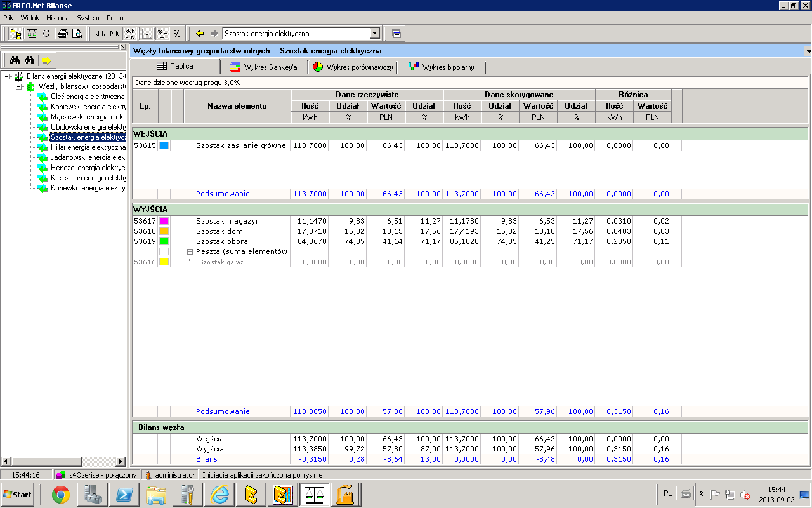This screenshot has width=812, height=508.
Task: Open the System menu
Action: (x=88, y=18)
